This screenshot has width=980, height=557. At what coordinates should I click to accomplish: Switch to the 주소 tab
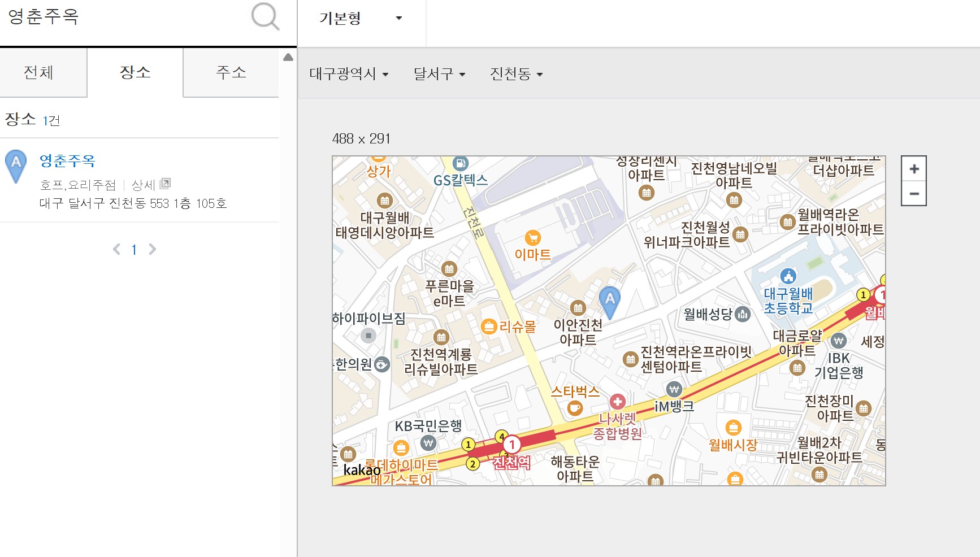[231, 72]
